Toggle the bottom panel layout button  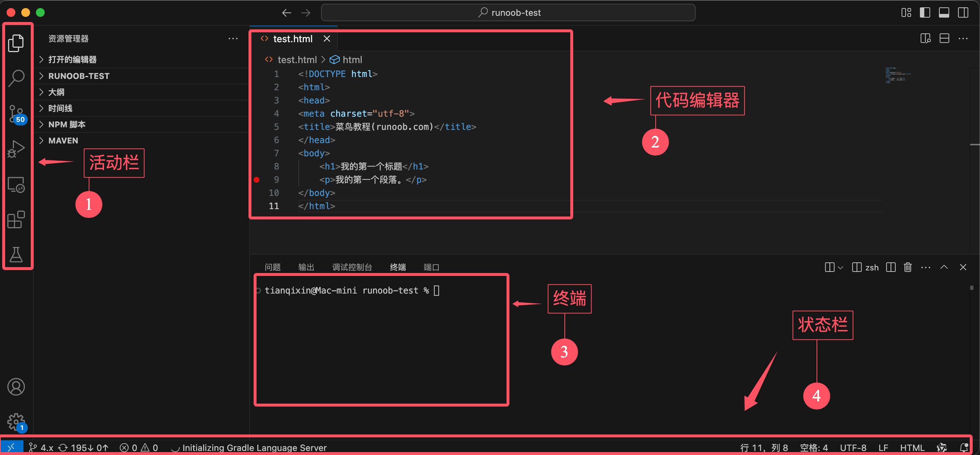pyautogui.click(x=944, y=12)
